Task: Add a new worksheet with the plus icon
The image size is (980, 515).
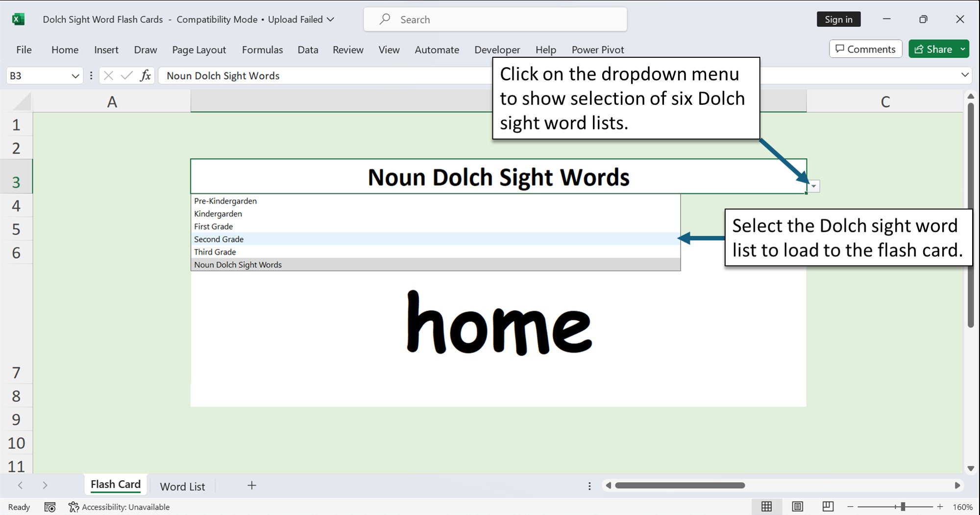Action: coord(251,486)
